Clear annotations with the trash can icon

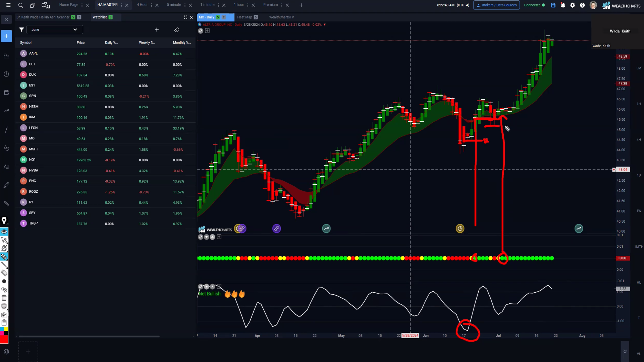click(x=4, y=298)
